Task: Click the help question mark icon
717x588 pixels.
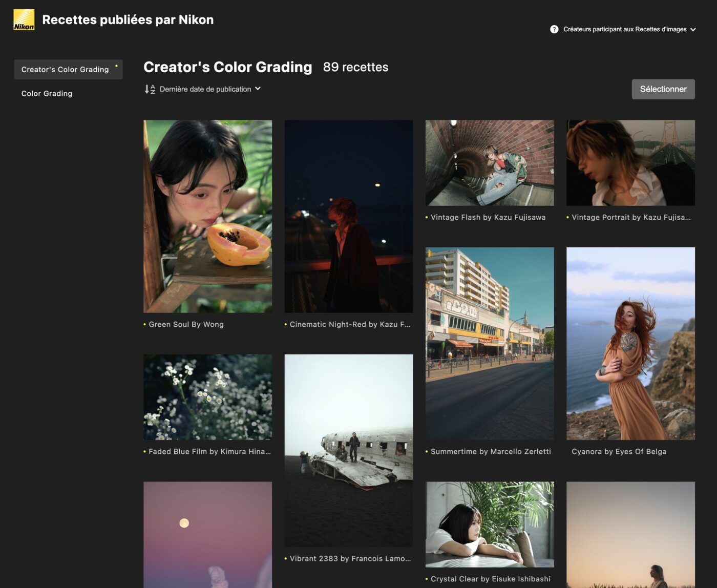Action: pos(554,29)
